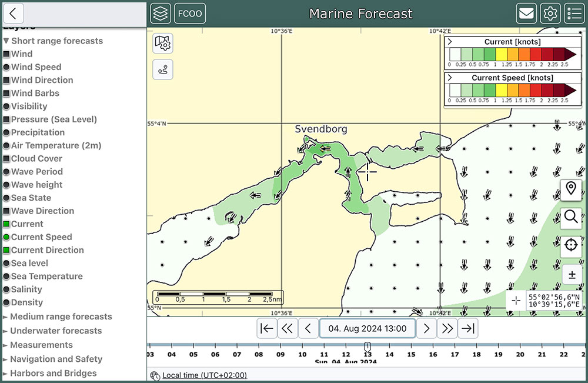Click the location pin marker button
The image size is (588, 383).
[x=571, y=189]
